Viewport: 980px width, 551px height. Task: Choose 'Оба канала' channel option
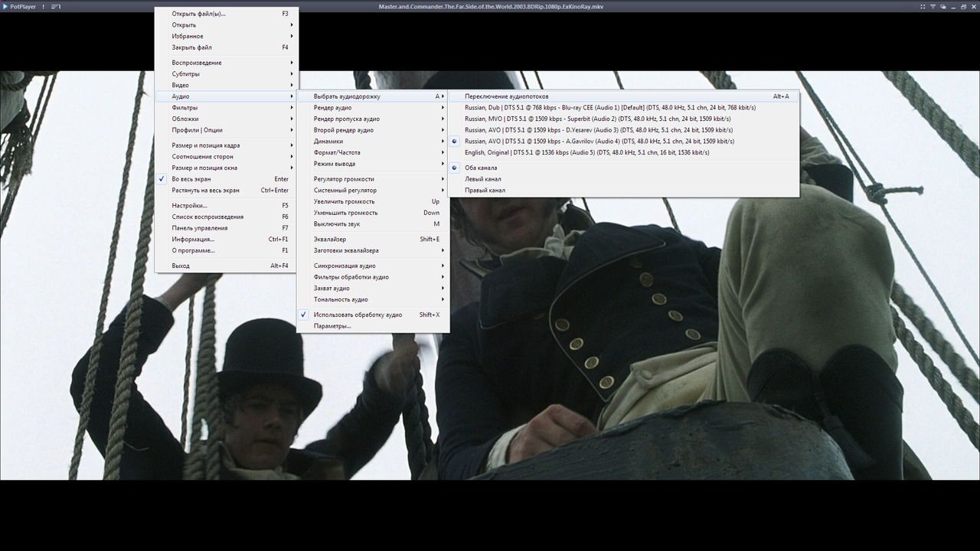(624, 168)
